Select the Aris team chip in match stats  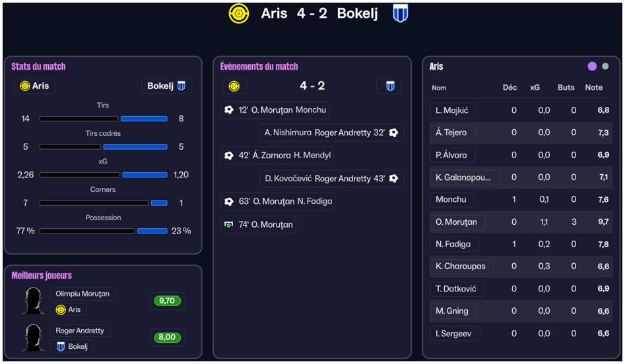tap(34, 86)
